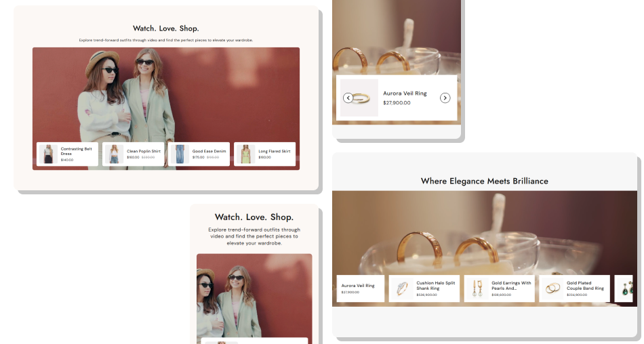This screenshot has width=644, height=344.
Task: Click Good Ease Denim product name
Action: coord(209,151)
